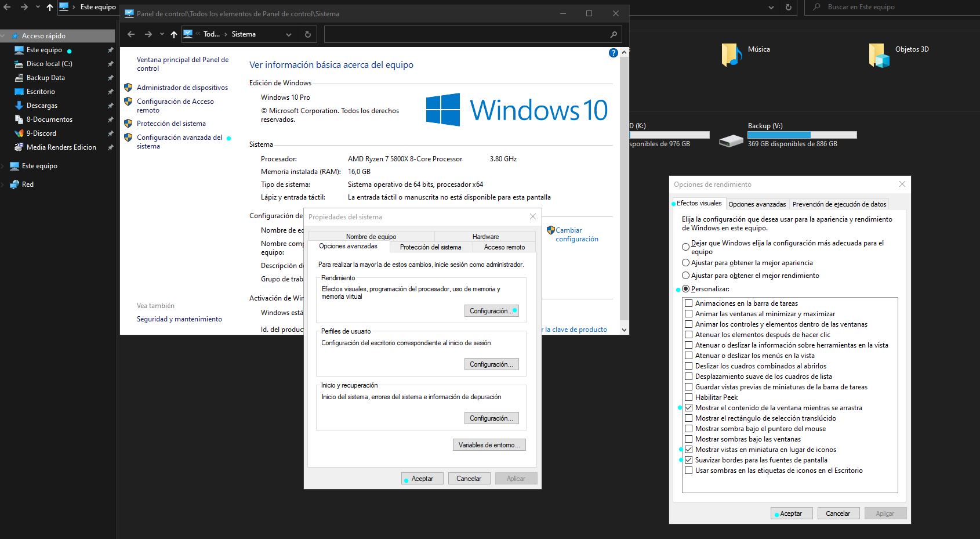The width and height of the screenshot is (980, 539).
Task: Expand the breadcrumb chevron before Este equipo
Action: pyautogui.click(x=74, y=7)
